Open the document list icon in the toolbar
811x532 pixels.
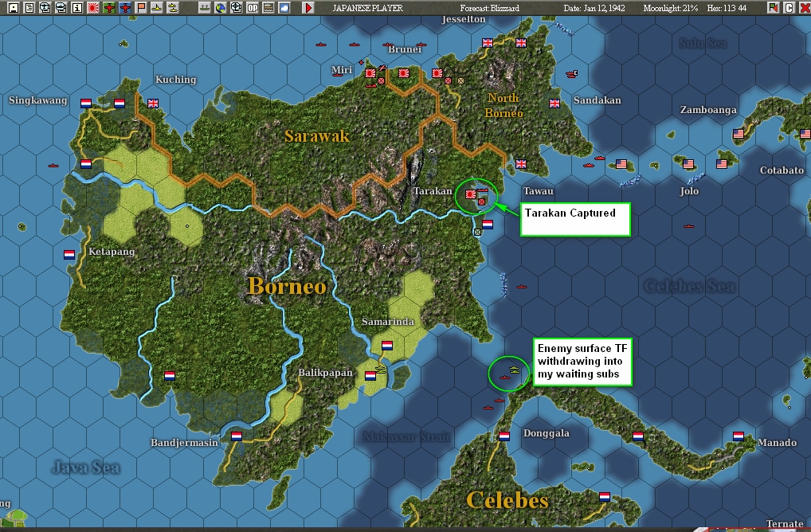pos(29,8)
